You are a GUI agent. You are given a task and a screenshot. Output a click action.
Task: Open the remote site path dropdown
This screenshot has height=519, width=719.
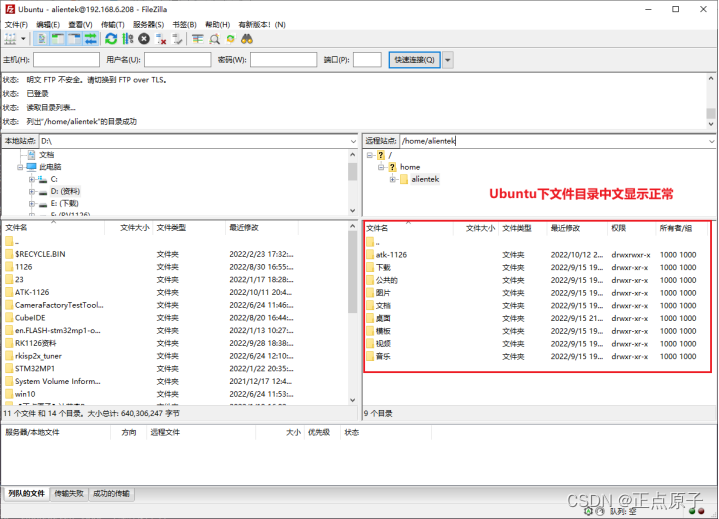coord(711,141)
